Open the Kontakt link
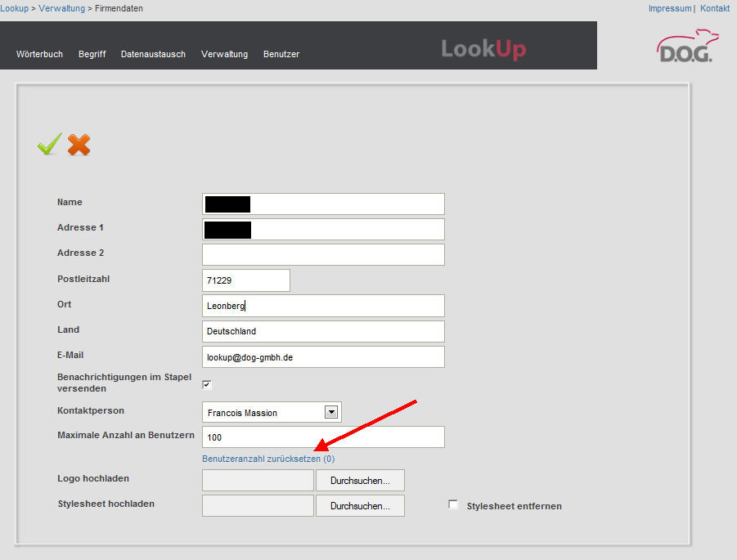Image resolution: width=737 pixels, height=560 pixels. point(715,8)
